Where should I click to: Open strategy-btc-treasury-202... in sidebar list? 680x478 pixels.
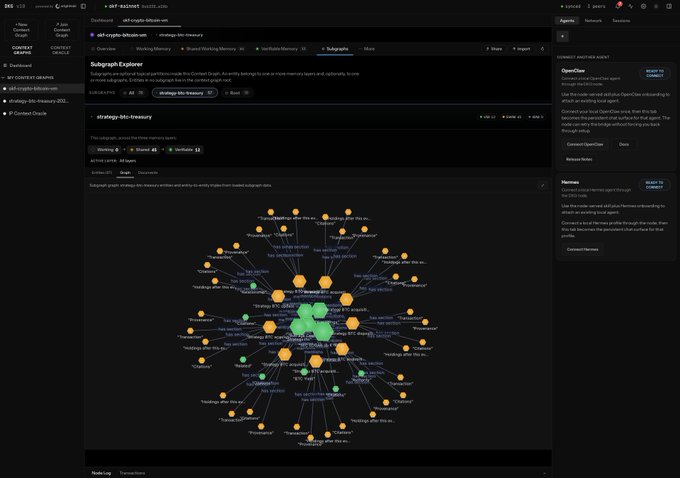click(x=42, y=101)
